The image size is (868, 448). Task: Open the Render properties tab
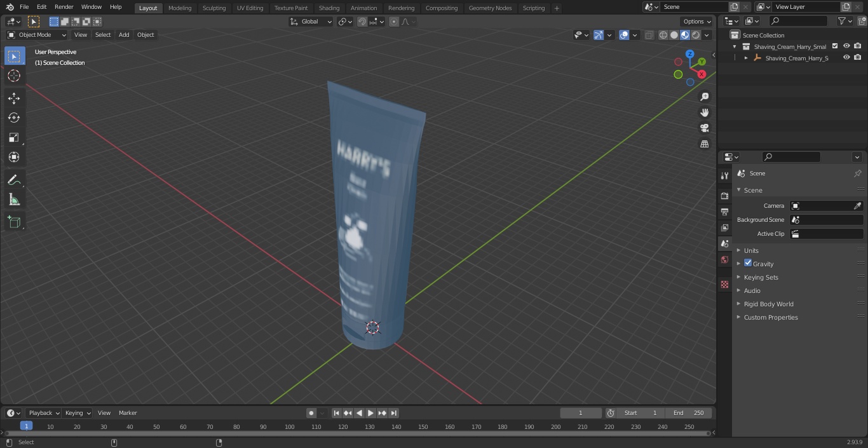tap(724, 196)
